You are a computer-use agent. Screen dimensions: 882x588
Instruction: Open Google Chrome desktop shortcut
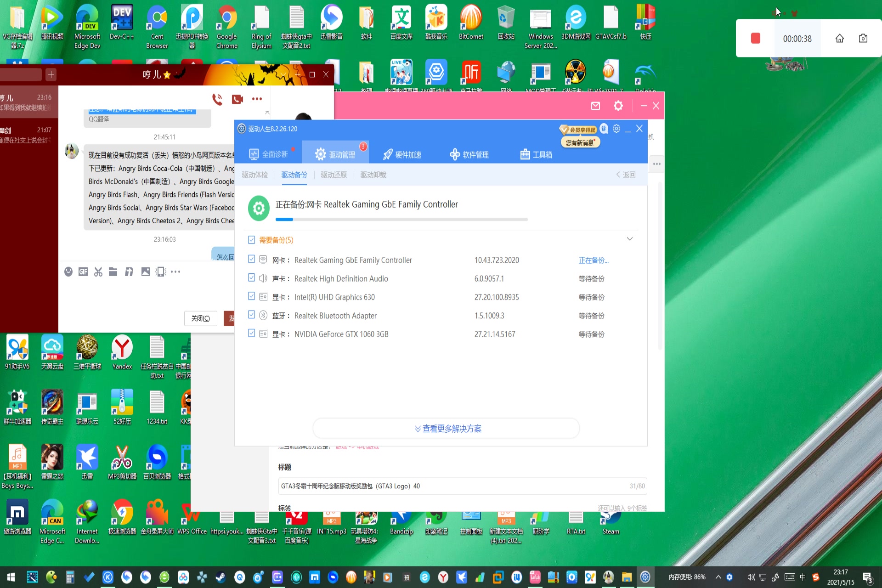[x=227, y=27]
